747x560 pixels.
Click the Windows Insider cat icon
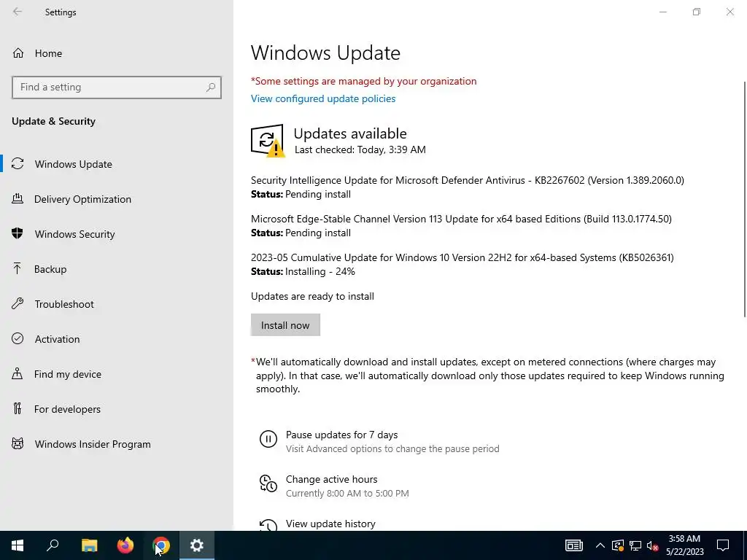point(18,444)
